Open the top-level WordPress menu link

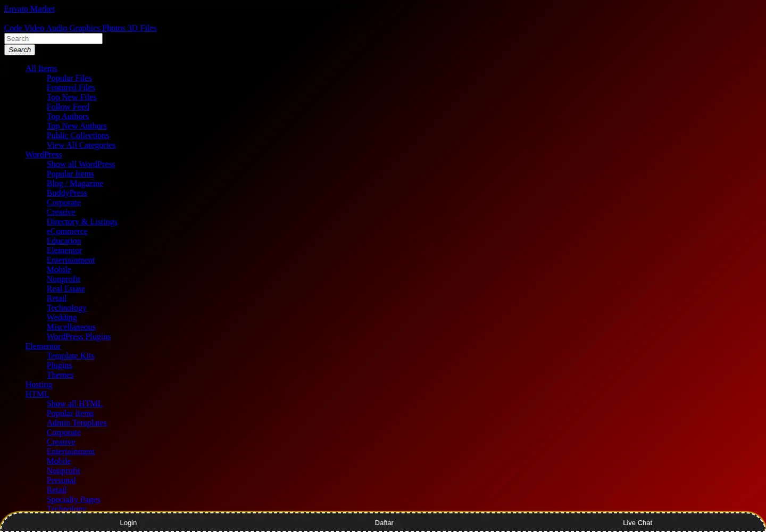click(x=44, y=155)
